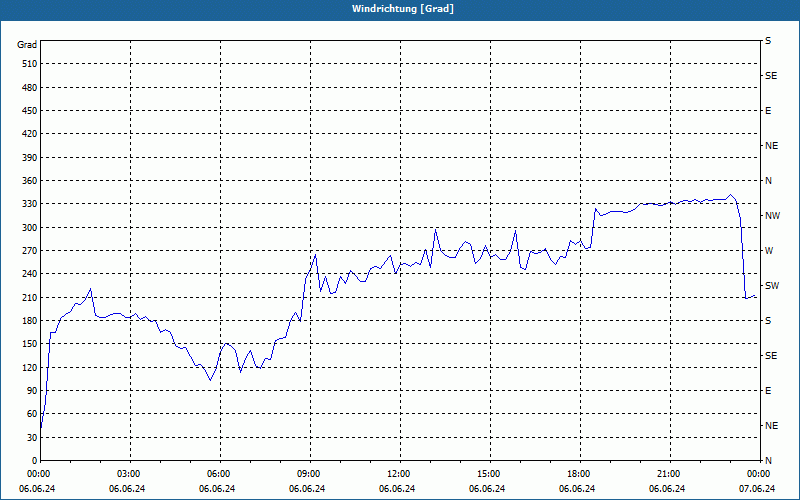The image size is (800, 500).
Task: Click the 06.06.24 date under 03:00
Action: 127,488
